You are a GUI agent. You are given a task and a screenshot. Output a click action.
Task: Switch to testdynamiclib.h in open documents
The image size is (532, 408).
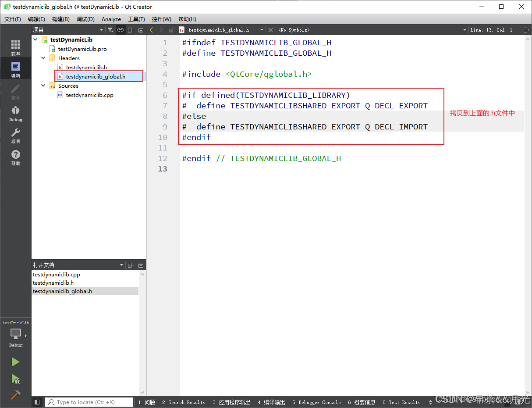53,283
